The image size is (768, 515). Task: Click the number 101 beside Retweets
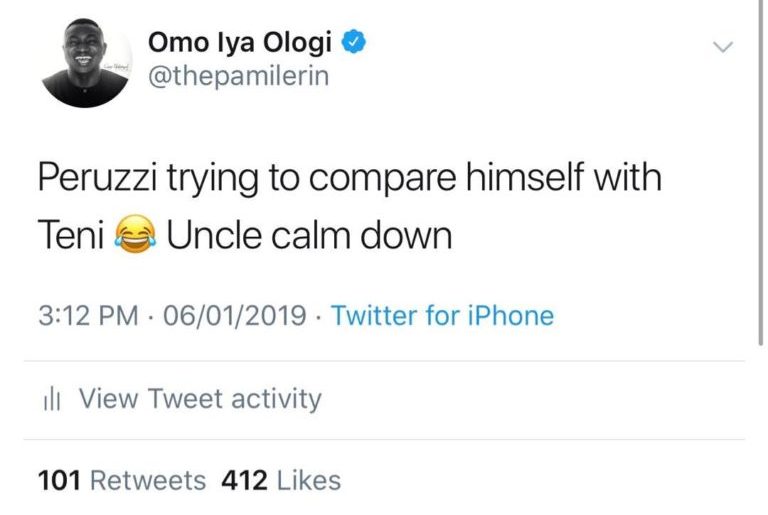(59, 481)
